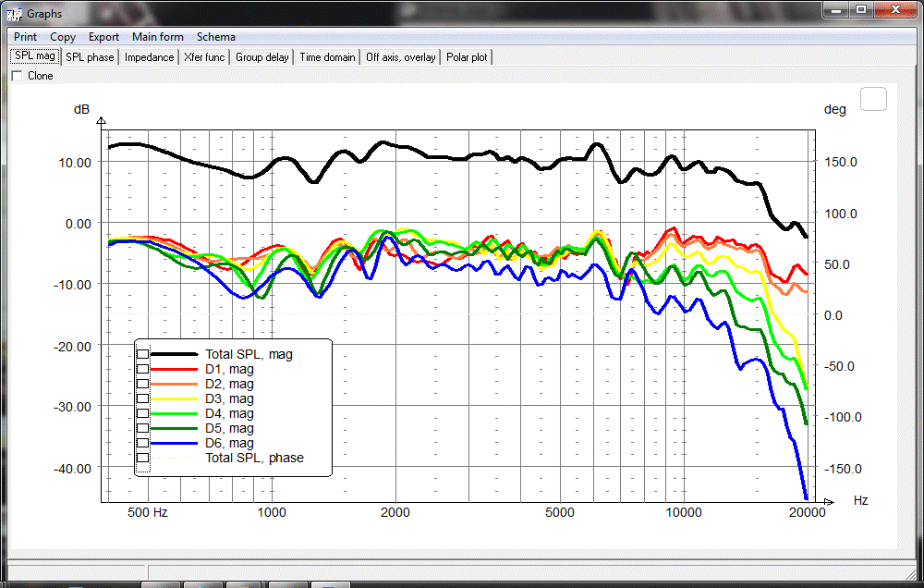The width and height of the screenshot is (924, 588).
Task: Click the red D1 line sample
Action: (x=175, y=369)
